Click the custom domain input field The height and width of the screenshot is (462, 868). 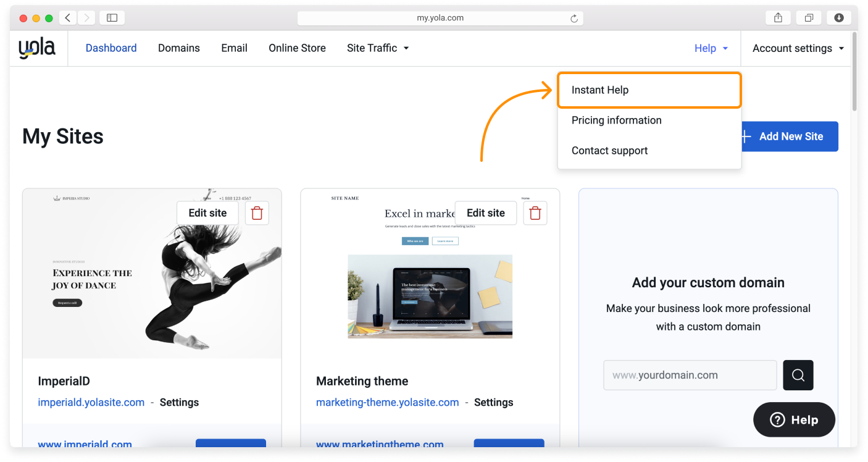(690, 375)
